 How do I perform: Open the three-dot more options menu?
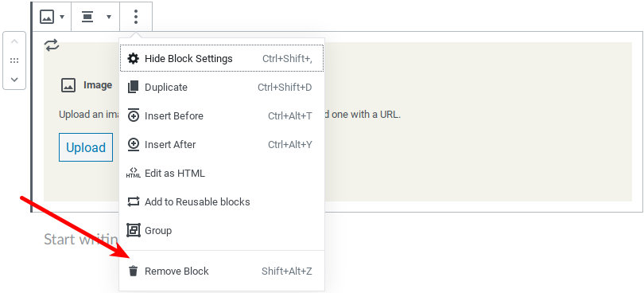pyautogui.click(x=136, y=17)
